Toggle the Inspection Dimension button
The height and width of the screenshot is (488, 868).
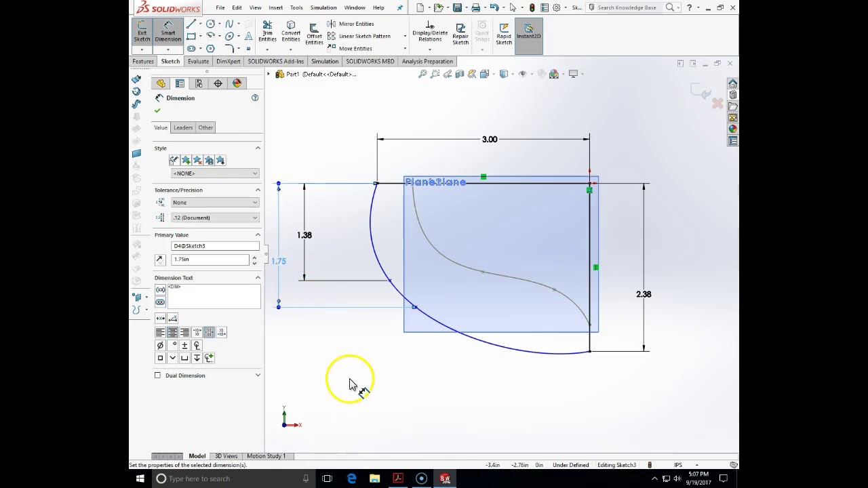click(160, 302)
